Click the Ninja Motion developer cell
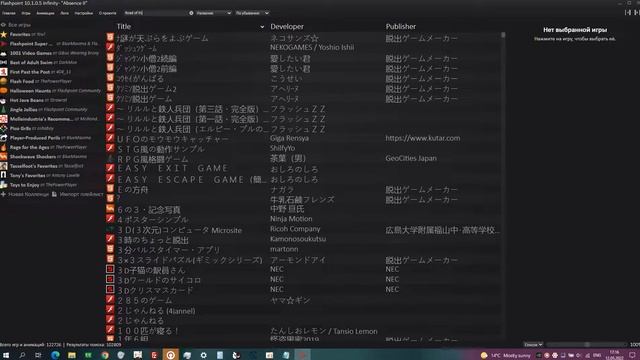Screen dimensions: 640x360 [291, 219]
